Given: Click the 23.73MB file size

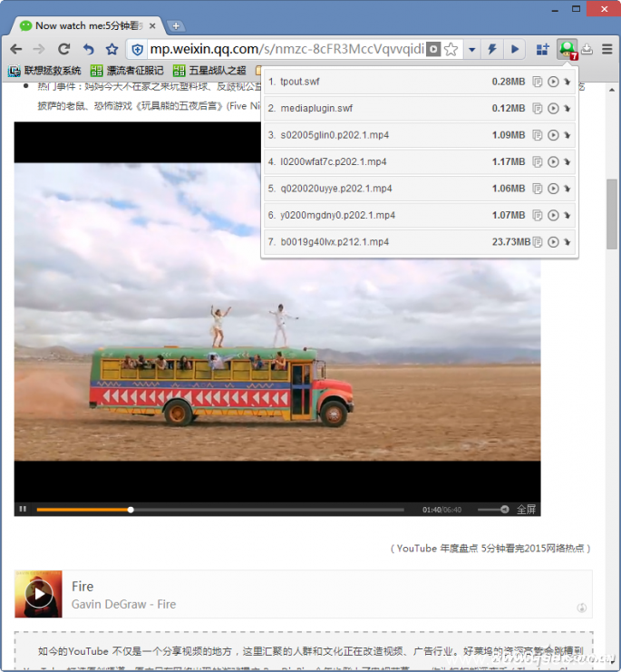Looking at the screenshot, I should click(511, 242).
